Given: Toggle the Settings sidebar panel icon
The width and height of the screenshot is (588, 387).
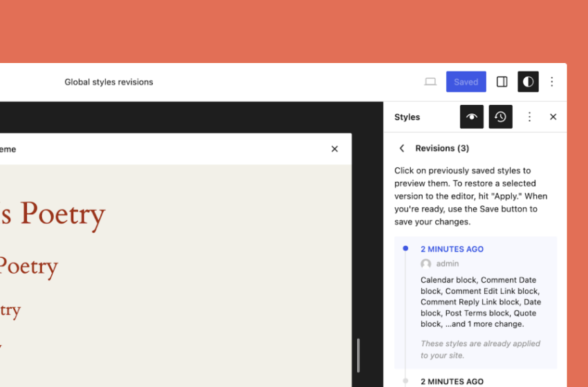Looking at the screenshot, I should pyautogui.click(x=502, y=82).
